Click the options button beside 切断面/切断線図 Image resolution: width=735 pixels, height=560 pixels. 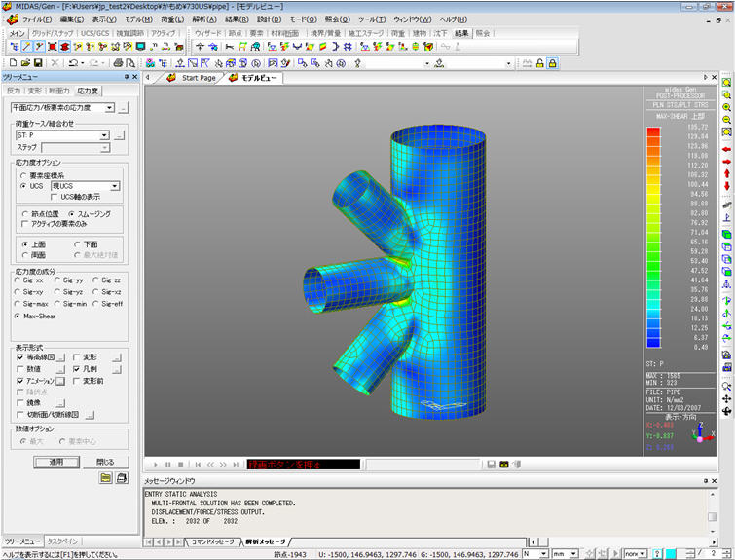tap(90, 415)
